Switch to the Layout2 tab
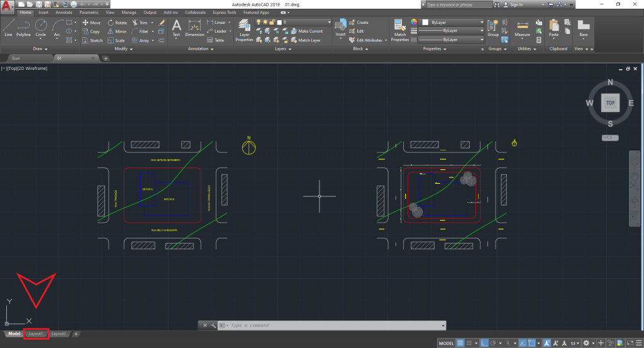Screen dimensions: 644x348 [x=58, y=334]
